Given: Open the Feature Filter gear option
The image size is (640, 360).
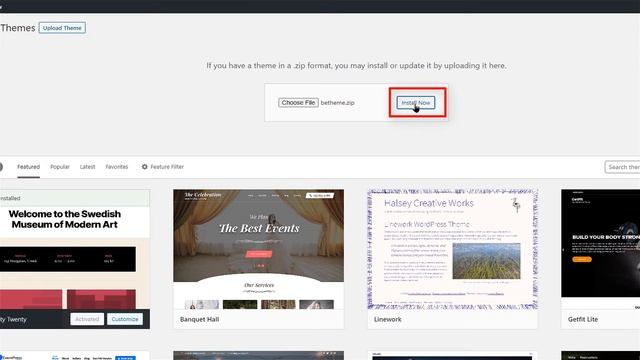Looking at the screenshot, I should pos(162,167).
